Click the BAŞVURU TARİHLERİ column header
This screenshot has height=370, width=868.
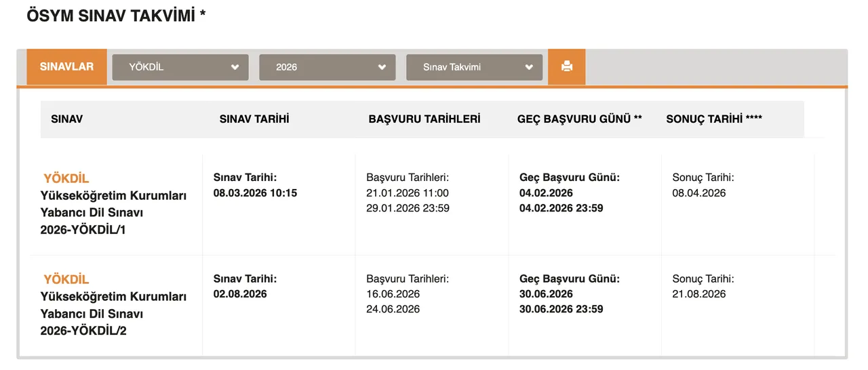[x=425, y=119]
